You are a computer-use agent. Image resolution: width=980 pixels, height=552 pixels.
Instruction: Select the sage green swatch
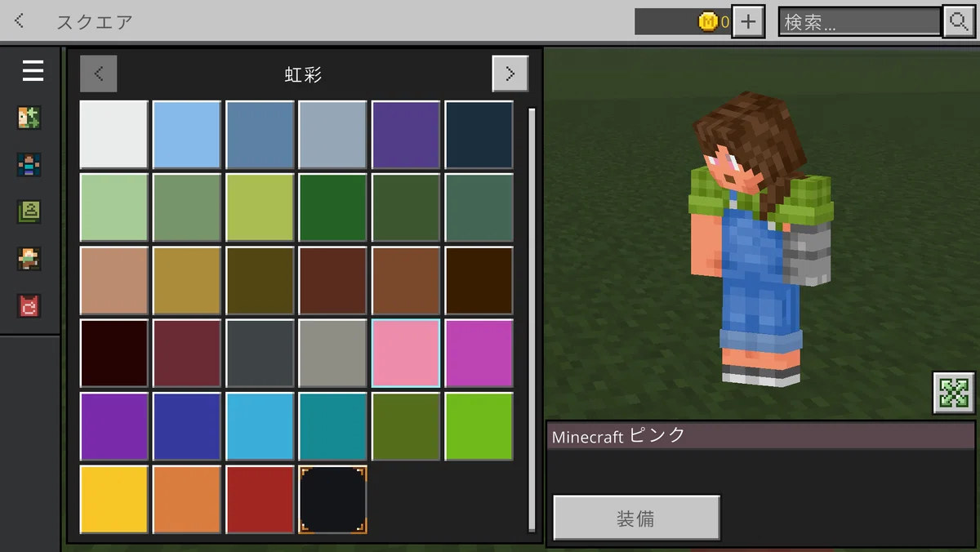pos(187,207)
